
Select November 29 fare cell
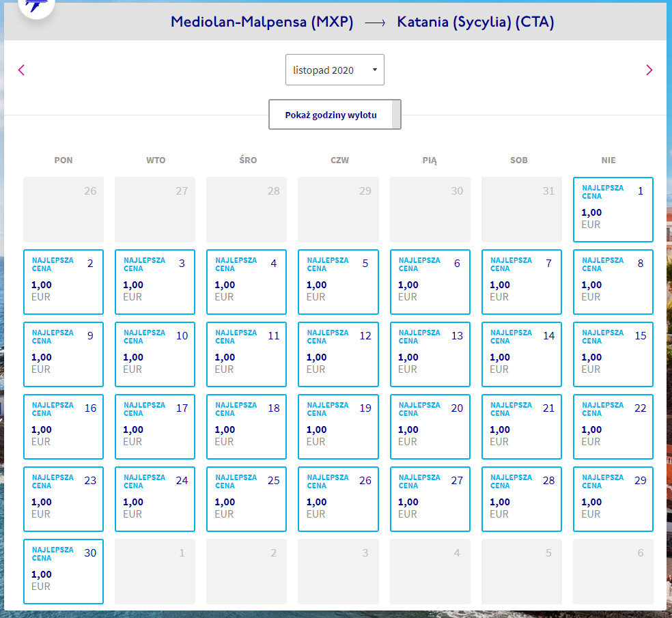(613, 499)
